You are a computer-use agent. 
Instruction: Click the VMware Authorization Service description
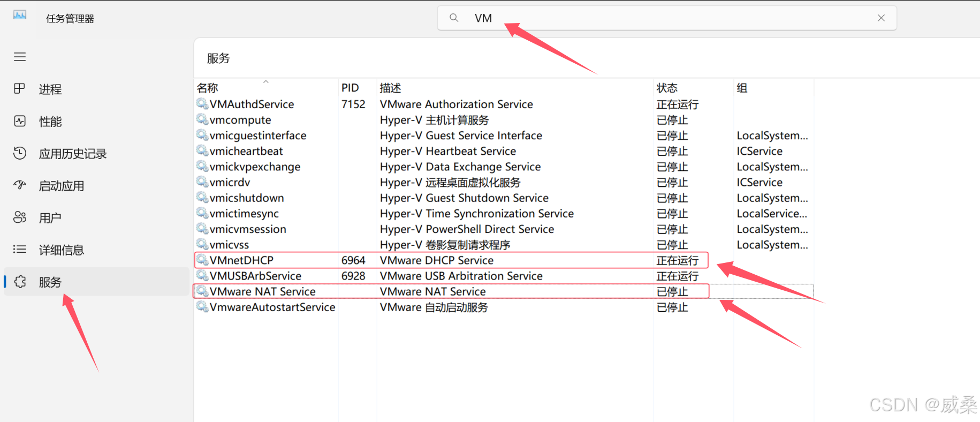pos(457,104)
